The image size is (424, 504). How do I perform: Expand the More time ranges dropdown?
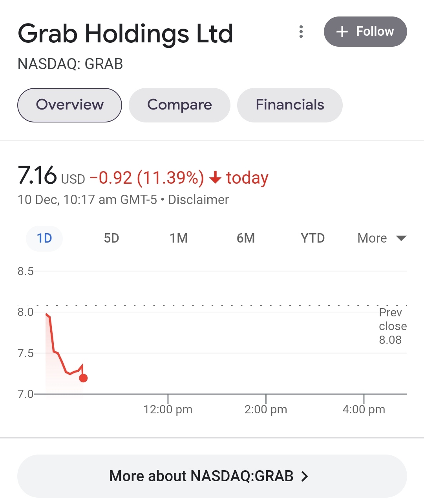coord(372,238)
